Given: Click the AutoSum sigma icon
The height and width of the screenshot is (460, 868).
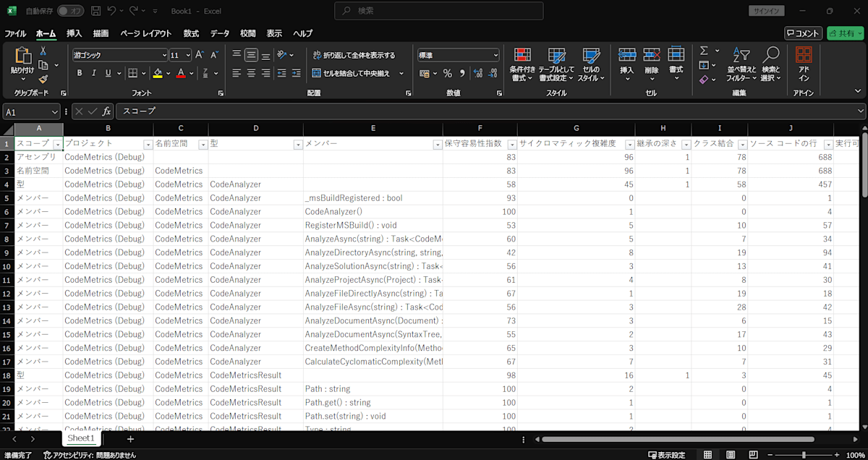Looking at the screenshot, I should tap(704, 51).
